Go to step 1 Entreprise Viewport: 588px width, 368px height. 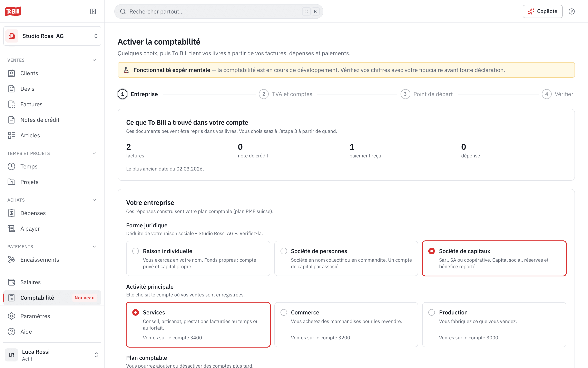tap(138, 94)
